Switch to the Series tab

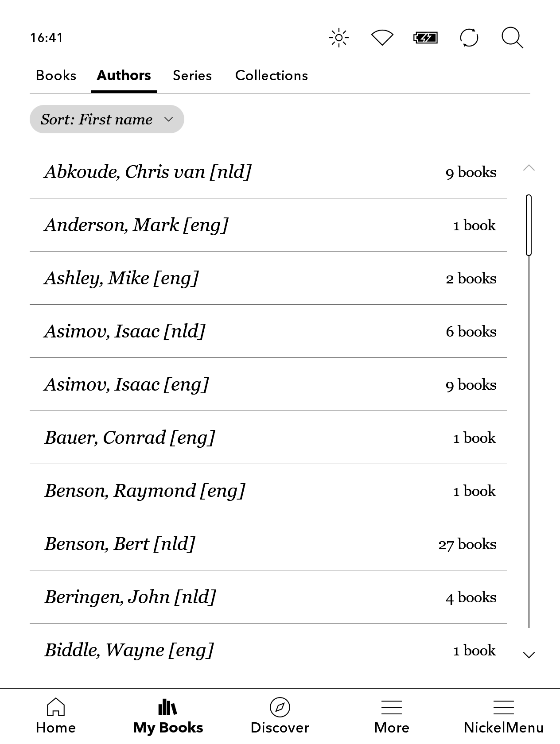(x=192, y=76)
